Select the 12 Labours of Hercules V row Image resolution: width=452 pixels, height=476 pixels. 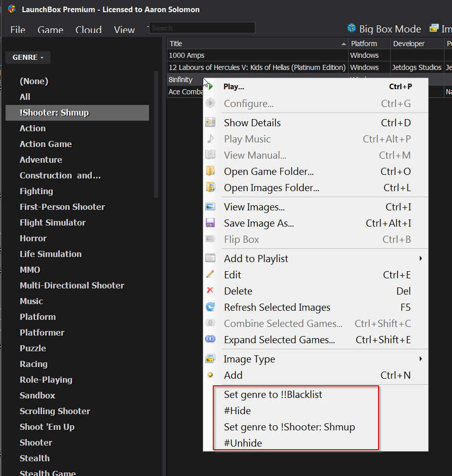tap(310, 67)
